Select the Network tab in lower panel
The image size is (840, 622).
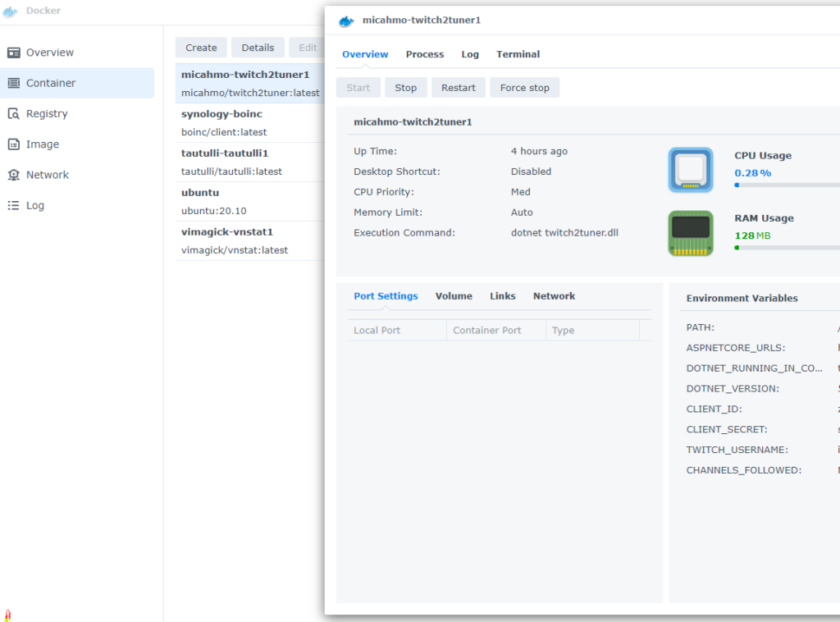tap(554, 296)
